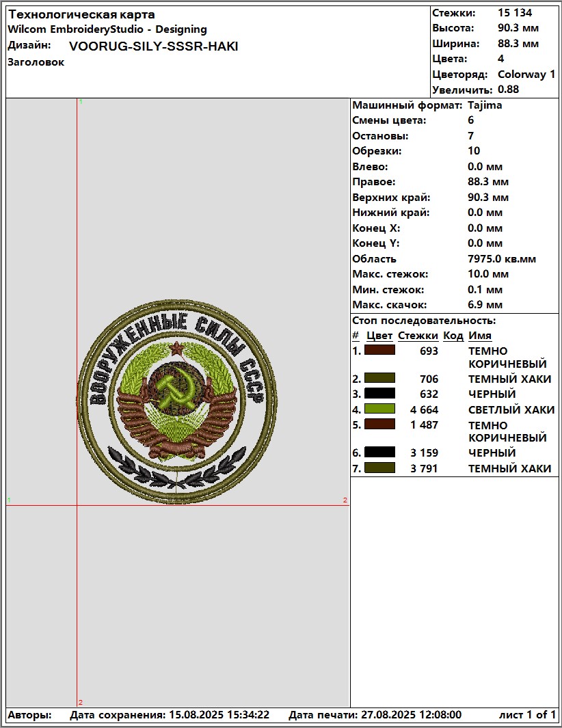562x728 pixels.
Task: Choose the row 7 dark khaki swatch
Action: (x=379, y=468)
